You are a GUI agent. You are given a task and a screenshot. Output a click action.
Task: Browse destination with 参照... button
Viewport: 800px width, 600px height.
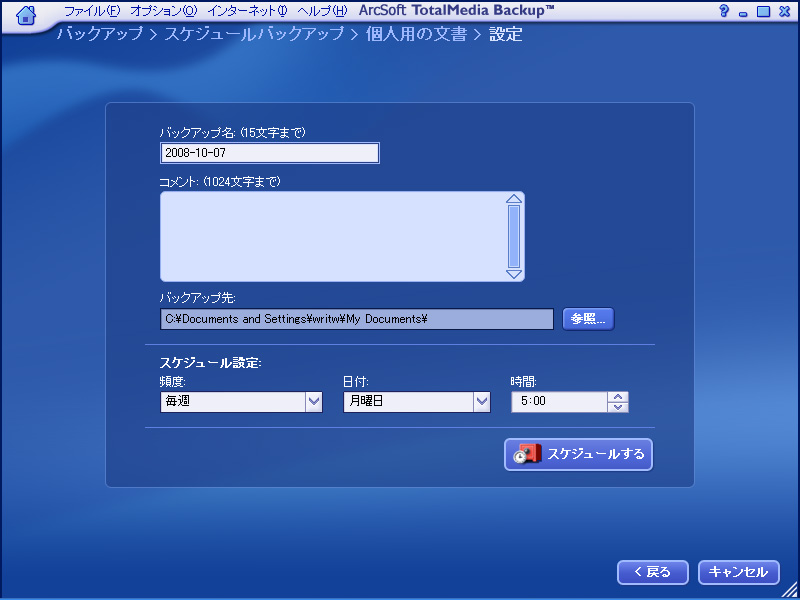tap(588, 319)
